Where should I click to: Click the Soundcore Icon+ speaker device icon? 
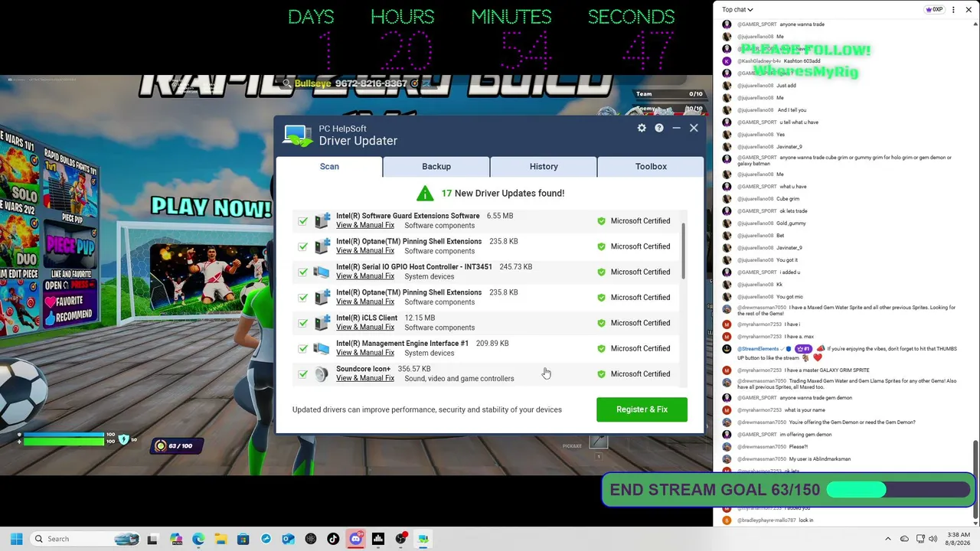(x=322, y=373)
